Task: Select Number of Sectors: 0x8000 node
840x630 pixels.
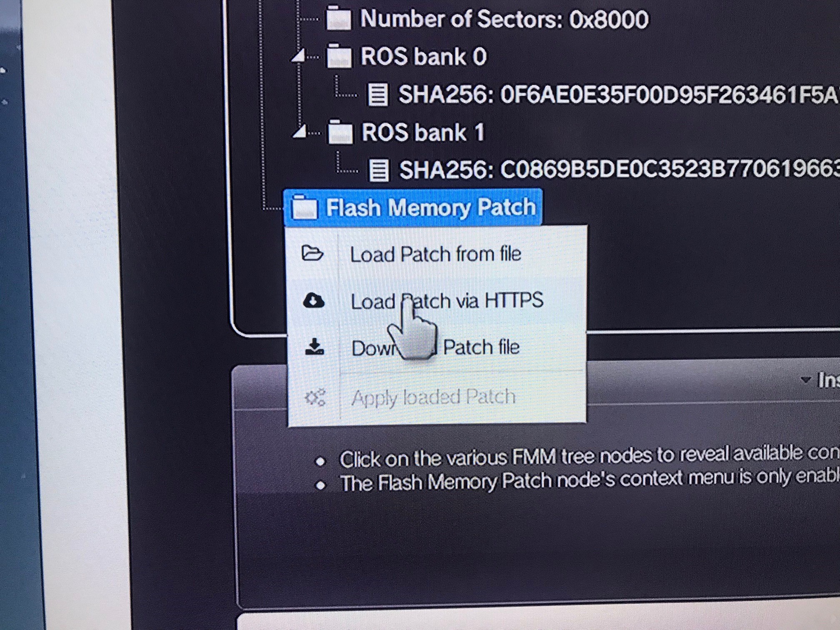Action: (x=504, y=19)
